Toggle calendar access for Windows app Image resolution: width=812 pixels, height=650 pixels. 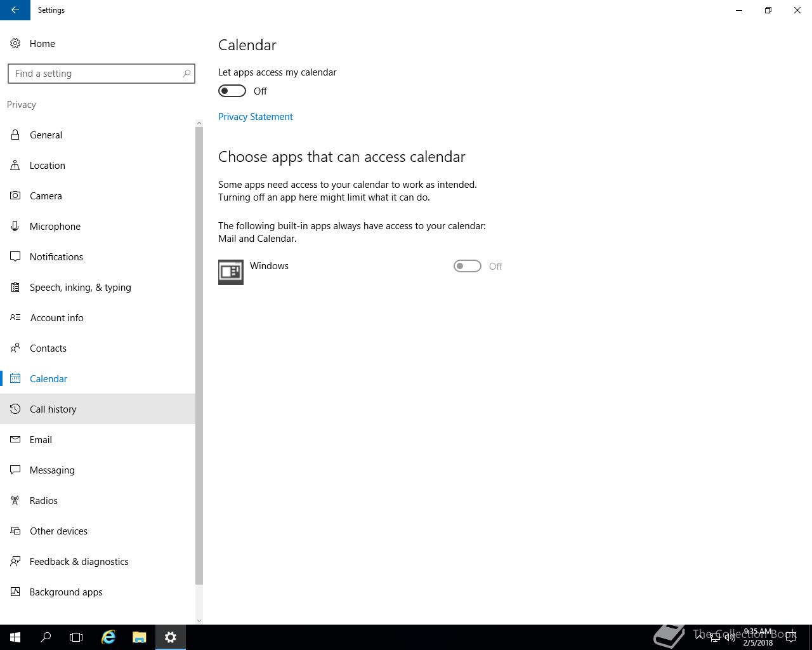(x=468, y=266)
